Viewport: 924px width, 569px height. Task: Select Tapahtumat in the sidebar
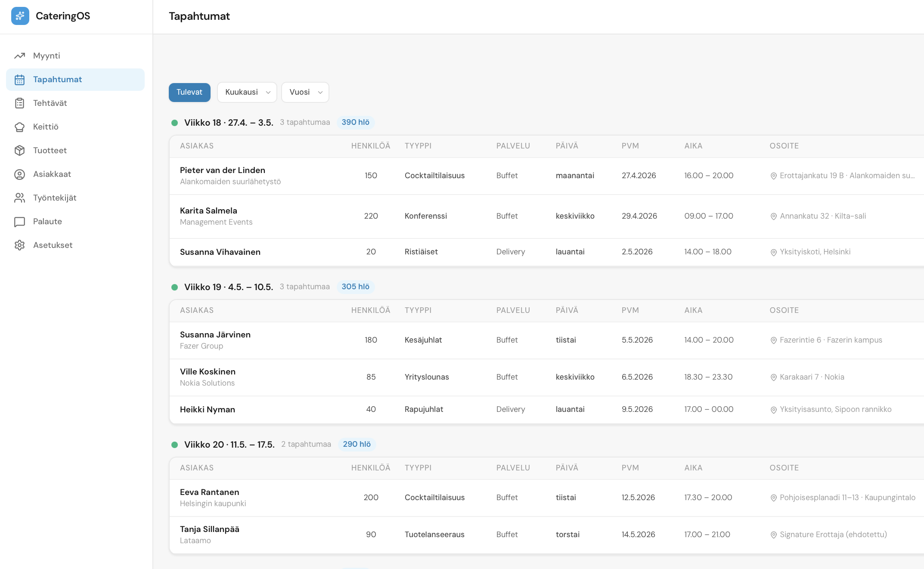click(x=57, y=80)
